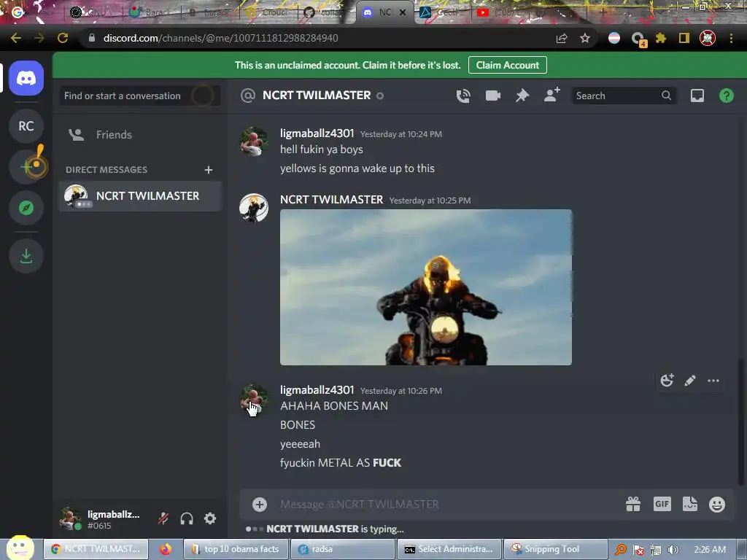Click the chat scrollbar

coord(740,421)
